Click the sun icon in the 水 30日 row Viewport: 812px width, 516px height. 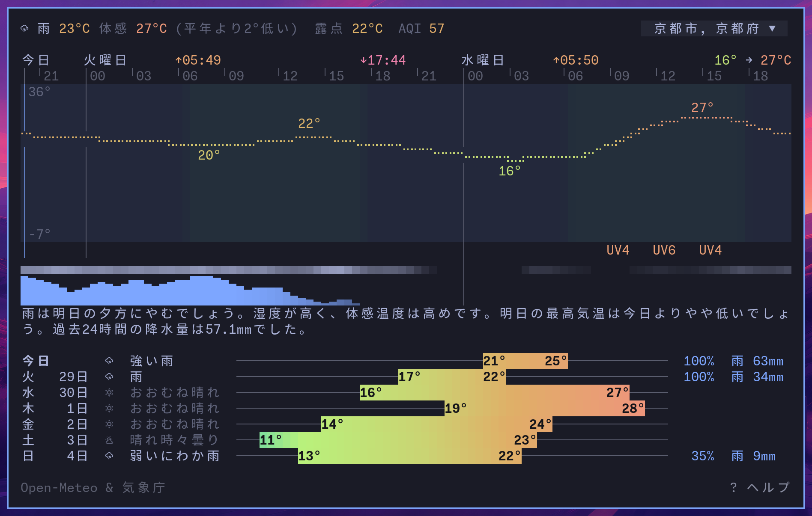(x=109, y=393)
